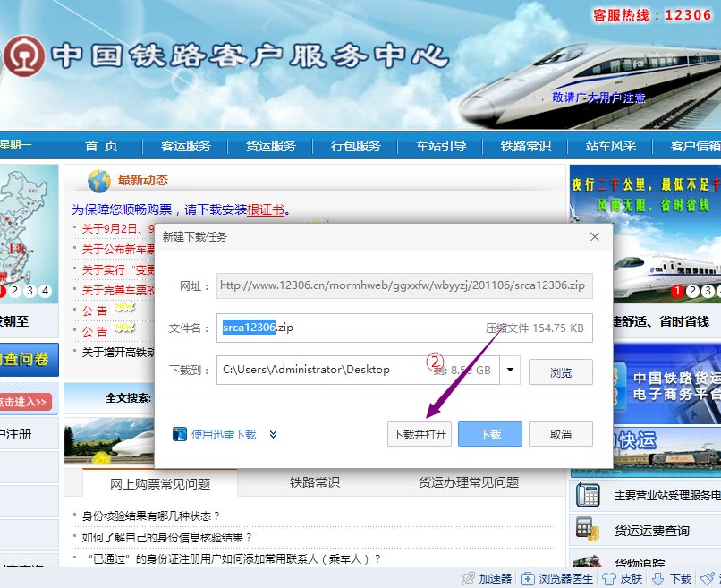Switch to banner slide 2 on the right
This screenshot has height=588, width=721.
[693, 291]
